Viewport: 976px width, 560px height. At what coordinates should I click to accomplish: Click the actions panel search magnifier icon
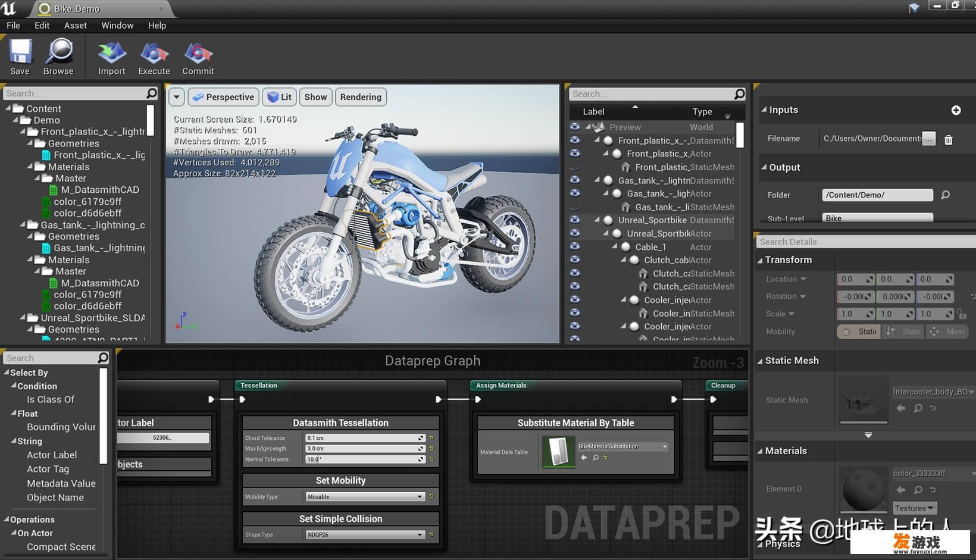tap(103, 358)
